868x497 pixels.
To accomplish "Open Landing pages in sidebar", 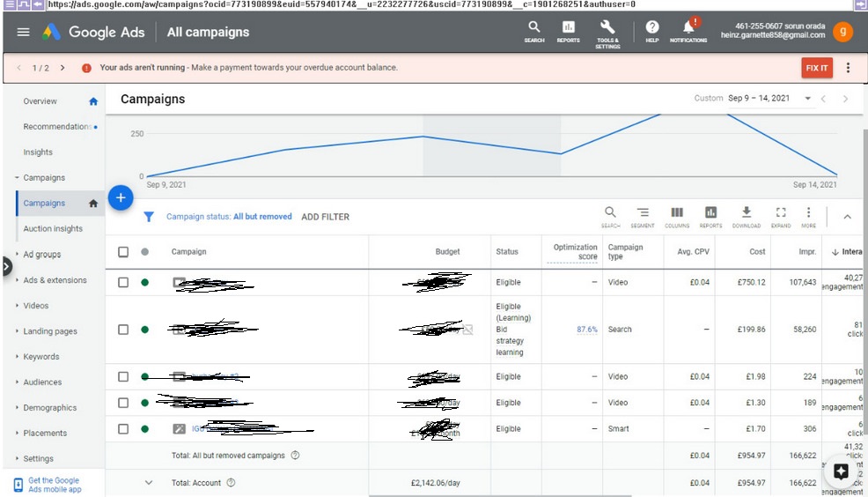I will click(50, 331).
